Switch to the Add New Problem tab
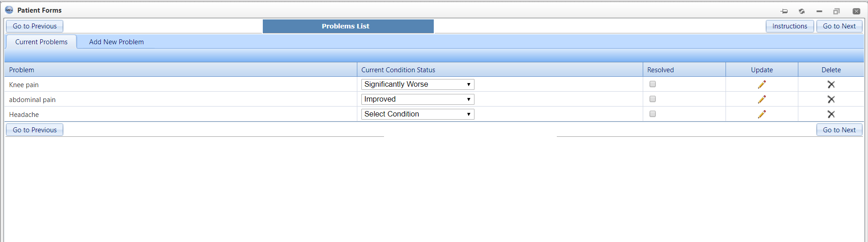 click(116, 42)
